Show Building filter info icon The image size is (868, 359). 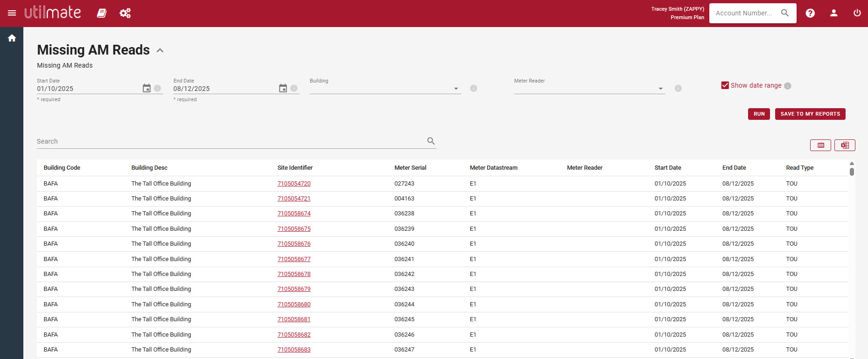pos(474,88)
